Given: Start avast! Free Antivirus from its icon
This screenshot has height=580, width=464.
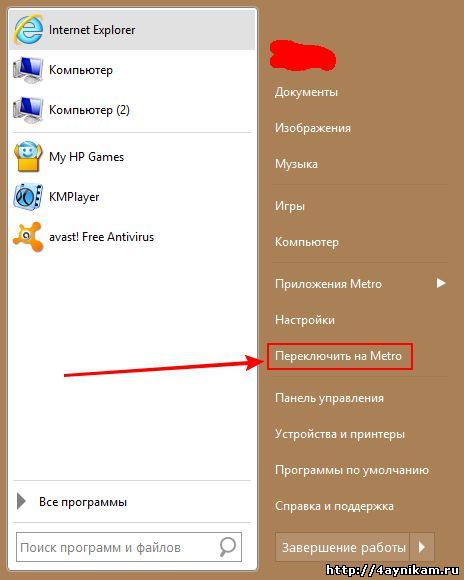Looking at the screenshot, I should tap(28, 237).
